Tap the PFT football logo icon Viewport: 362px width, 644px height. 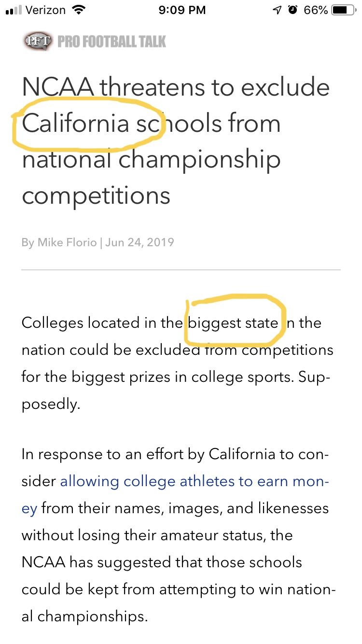click(38, 42)
